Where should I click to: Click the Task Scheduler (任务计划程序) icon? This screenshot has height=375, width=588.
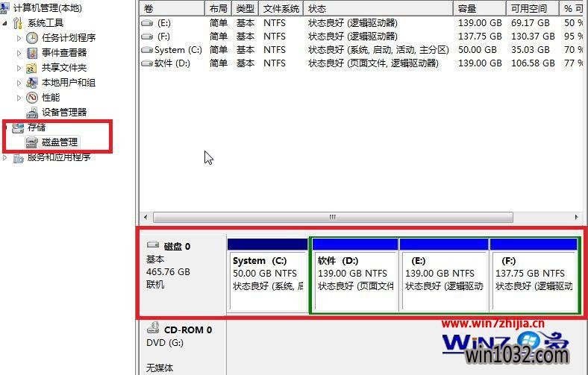pyautogui.click(x=32, y=37)
